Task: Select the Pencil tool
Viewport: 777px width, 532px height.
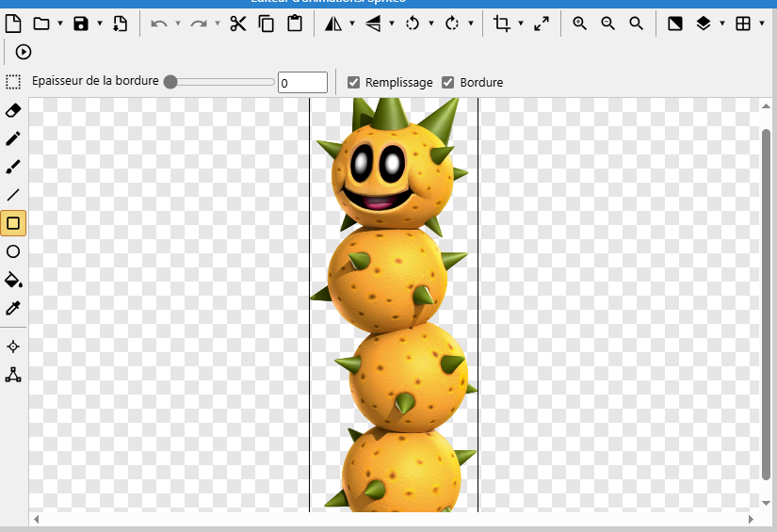Action: coord(13,138)
